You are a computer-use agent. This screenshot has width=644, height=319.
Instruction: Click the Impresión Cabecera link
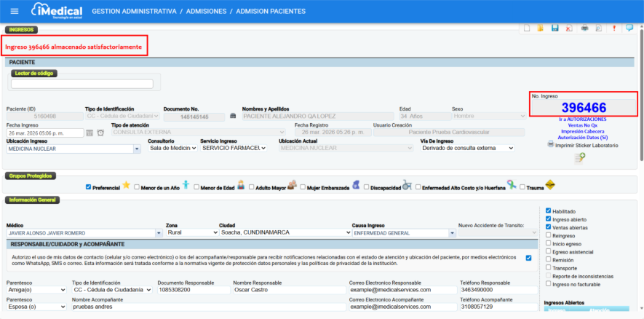pyautogui.click(x=583, y=131)
